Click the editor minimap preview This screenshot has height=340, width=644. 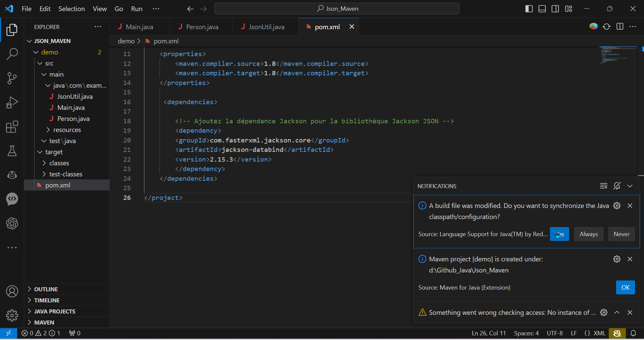(618, 55)
